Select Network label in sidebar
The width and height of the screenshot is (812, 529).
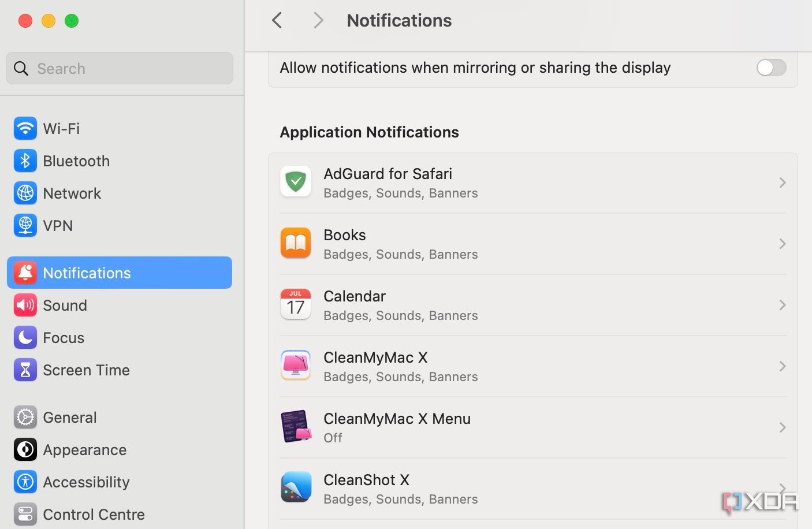pos(72,193)
